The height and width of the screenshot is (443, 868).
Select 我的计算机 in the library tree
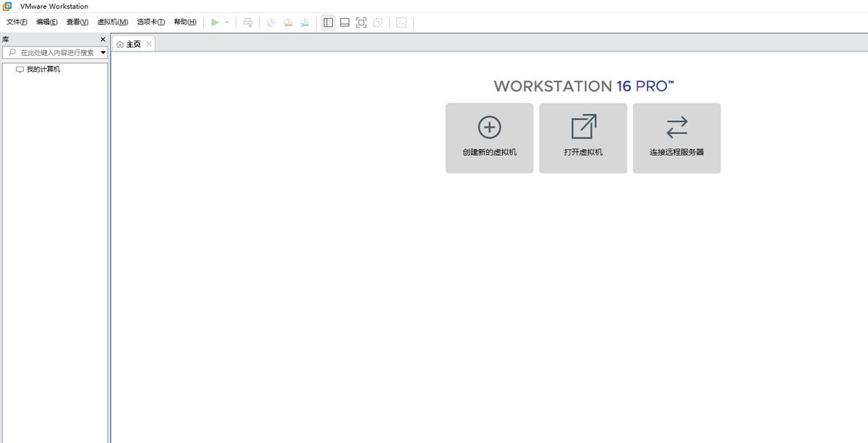pos(43,69)
